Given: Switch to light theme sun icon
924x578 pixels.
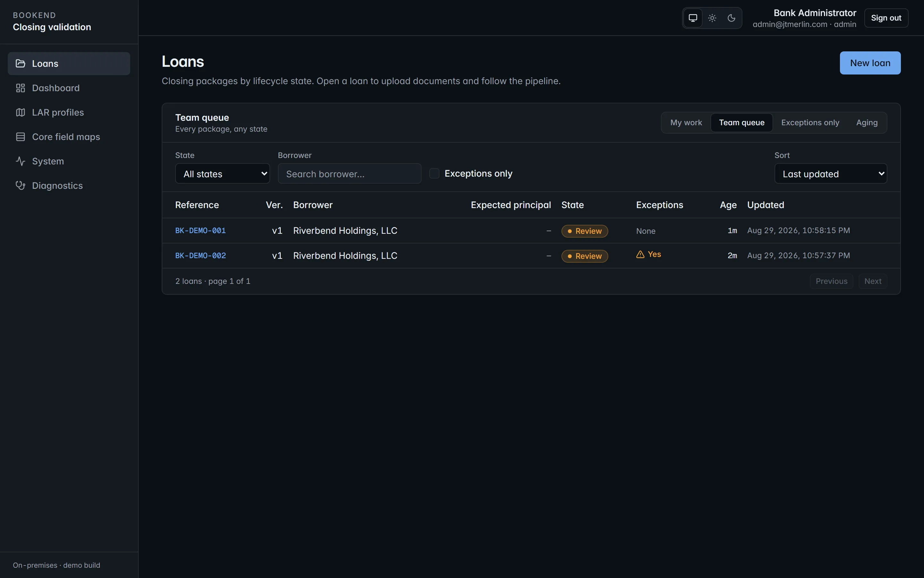Looking at the screenshot, I should tap(712, 18).
